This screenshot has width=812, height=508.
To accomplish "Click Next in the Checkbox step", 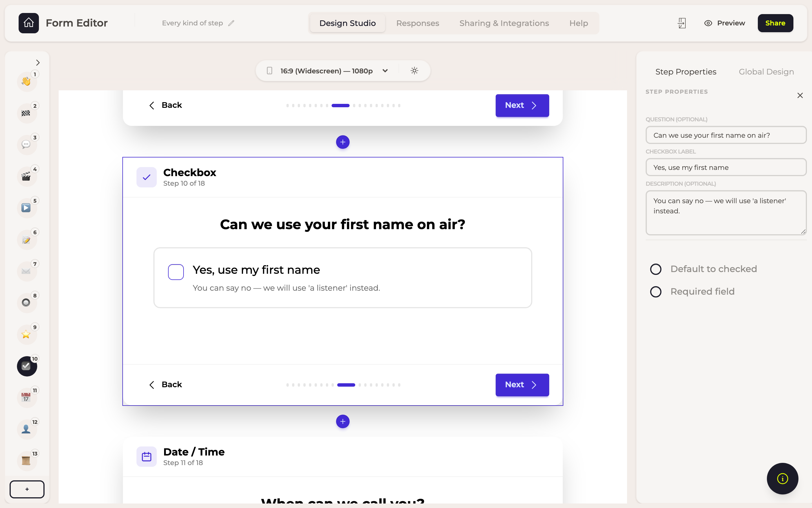I will (x=522, y=385).
